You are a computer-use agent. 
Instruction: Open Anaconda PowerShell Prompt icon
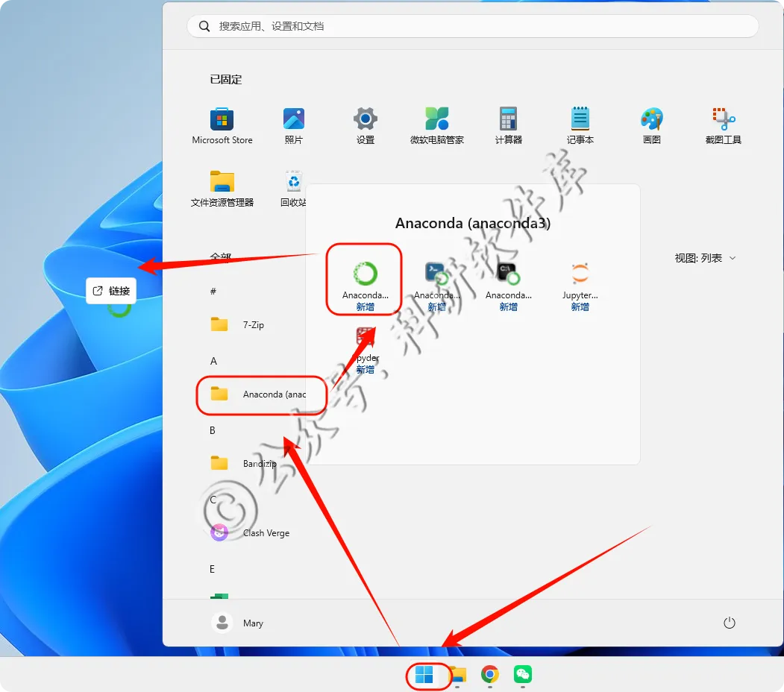pyautogui.click(x=436, y=286)
